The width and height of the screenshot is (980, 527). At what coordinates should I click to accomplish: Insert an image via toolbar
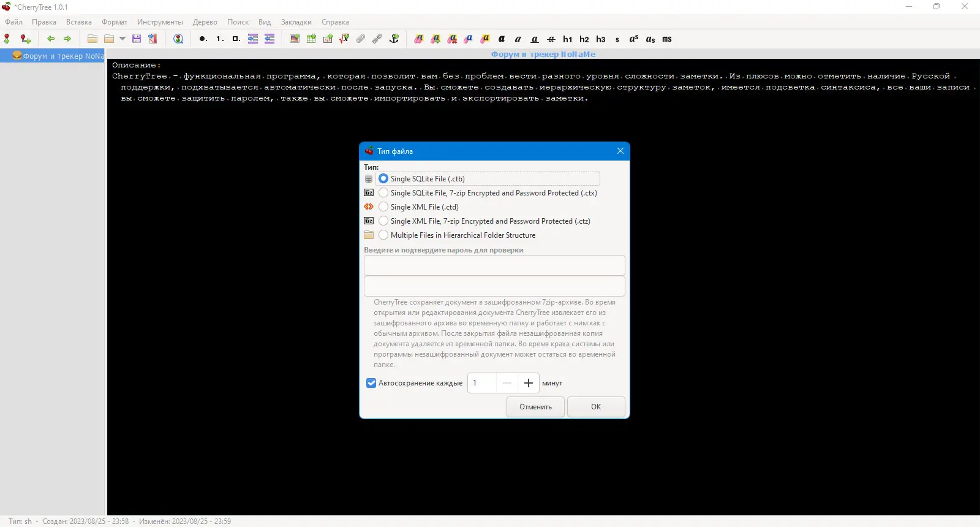[295, 39]
